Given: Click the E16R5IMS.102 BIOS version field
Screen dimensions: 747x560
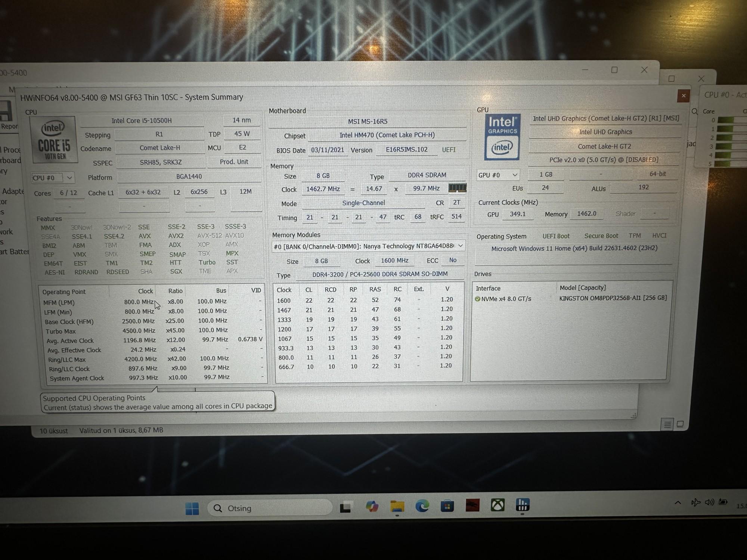Looking at the screenshot, I should (x=406, y=150).
